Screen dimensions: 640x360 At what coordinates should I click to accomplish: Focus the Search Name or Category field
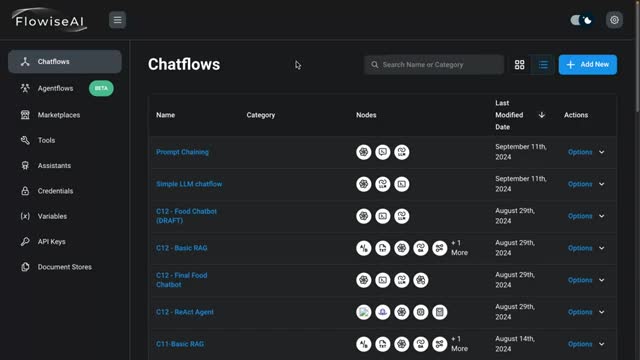pyautogui.click(x=434, y=64)
